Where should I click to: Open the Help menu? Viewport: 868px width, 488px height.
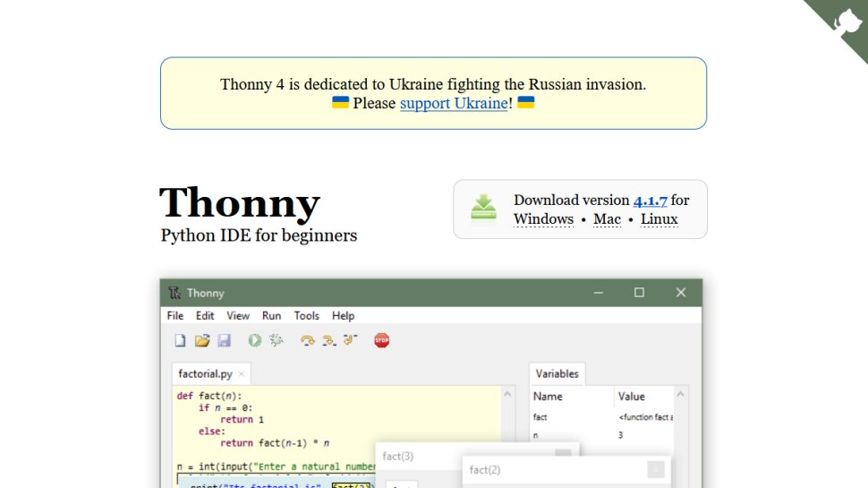point(344,316)
